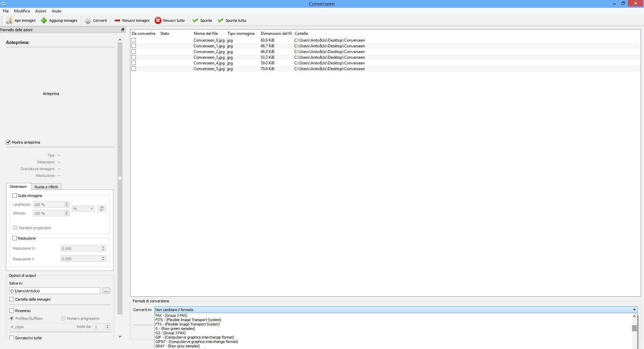Click the red minus Rimuovi immagini icon
644x349 pixels.
[x=117, y=20]
